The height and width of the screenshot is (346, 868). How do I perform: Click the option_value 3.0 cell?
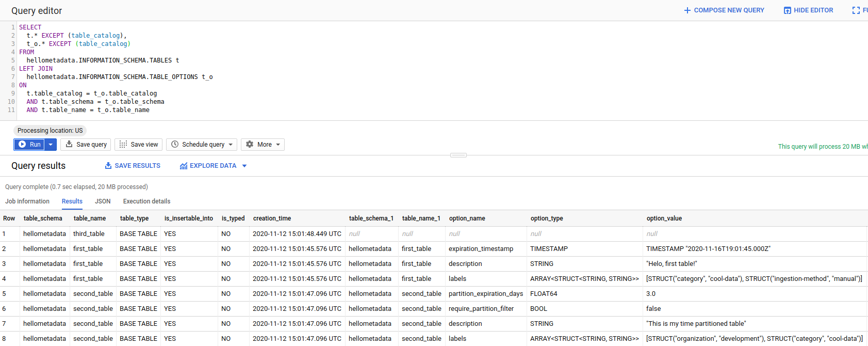[x=651, y=294]
